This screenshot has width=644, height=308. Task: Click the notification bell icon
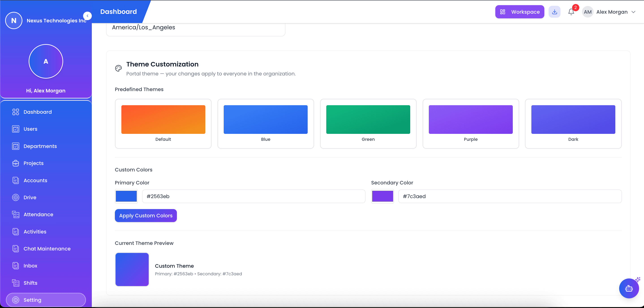click(571, 12)
